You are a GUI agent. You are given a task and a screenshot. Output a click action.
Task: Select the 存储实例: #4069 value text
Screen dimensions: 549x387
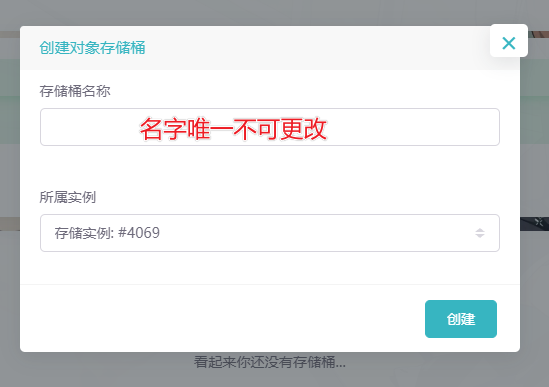[x=107, y=233]
